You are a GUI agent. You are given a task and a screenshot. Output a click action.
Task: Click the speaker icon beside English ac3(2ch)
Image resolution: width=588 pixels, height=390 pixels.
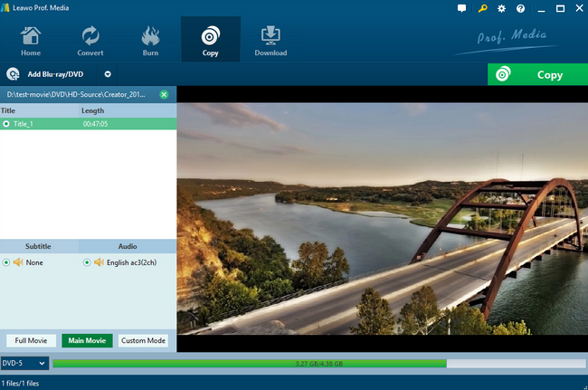click(99, 262)
